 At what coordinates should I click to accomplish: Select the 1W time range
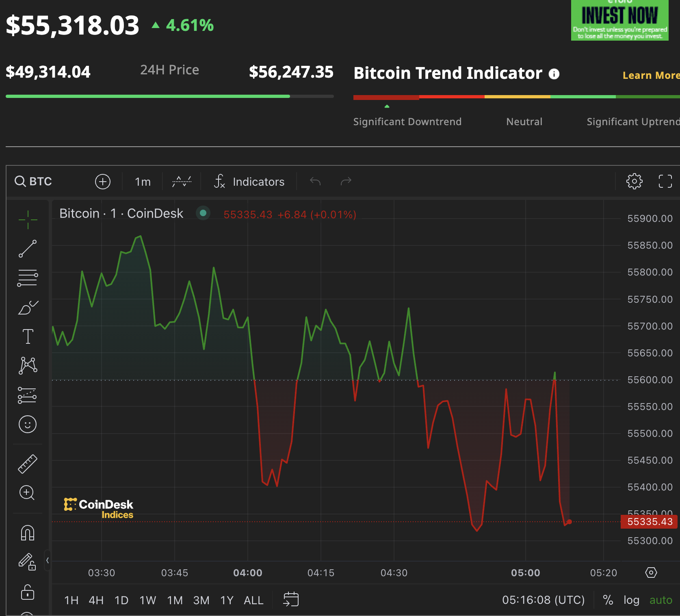[148, 600]
